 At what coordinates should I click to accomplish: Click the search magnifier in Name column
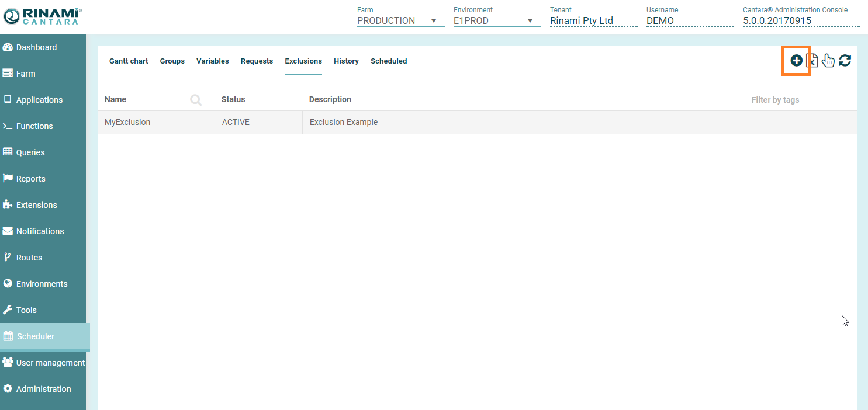196,100
